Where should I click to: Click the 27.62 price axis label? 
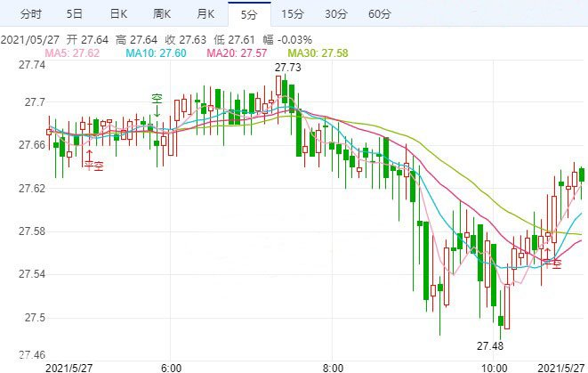pyautogui.click(x=32, y=189)
